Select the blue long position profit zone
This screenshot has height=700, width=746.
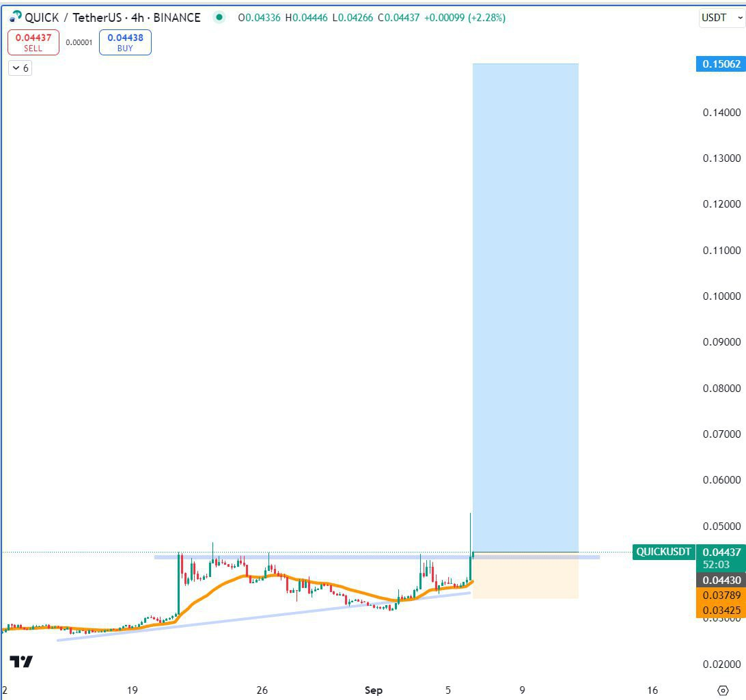point(525,307)
